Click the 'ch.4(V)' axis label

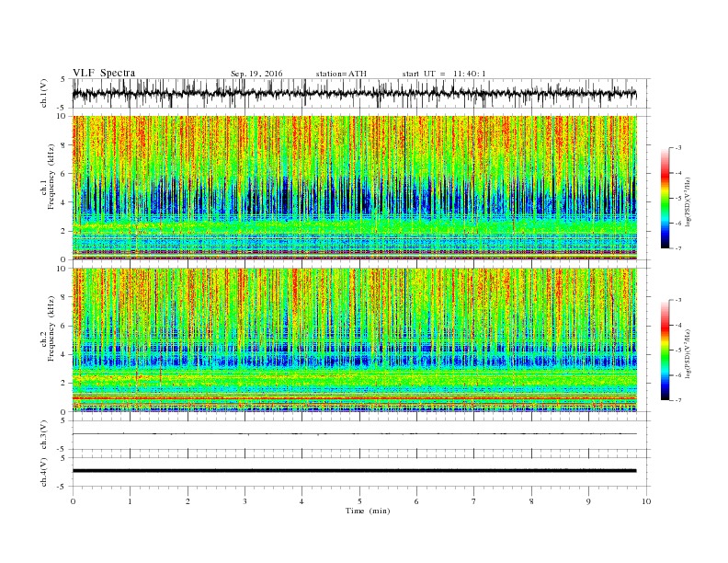[44, 472]
